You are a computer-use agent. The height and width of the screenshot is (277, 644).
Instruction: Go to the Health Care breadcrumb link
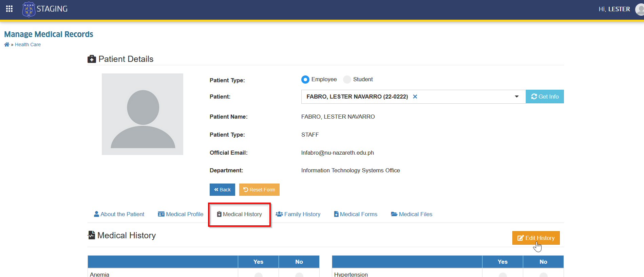28,45
